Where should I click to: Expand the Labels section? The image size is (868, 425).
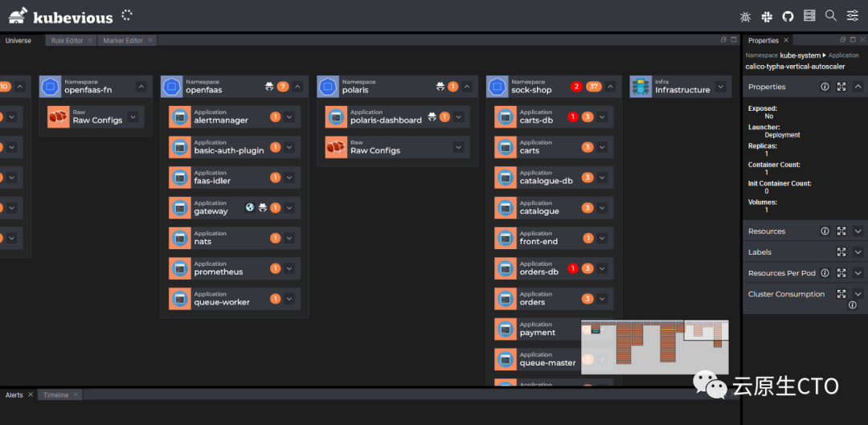[858, 251]
